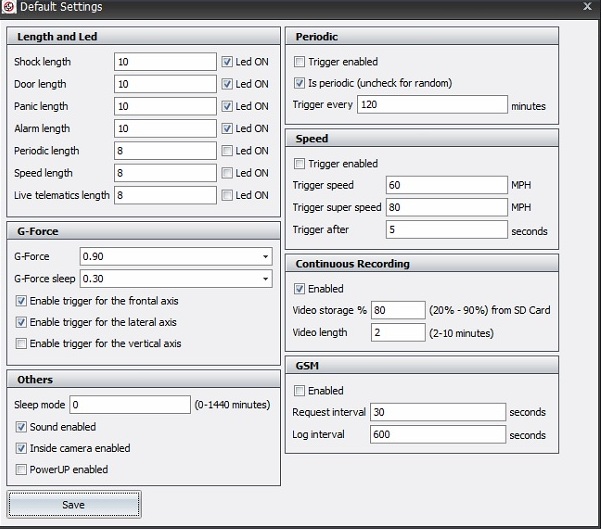Enable the Speed trigger checkbox
Viewport: 601px width, 530px height.
299,164
